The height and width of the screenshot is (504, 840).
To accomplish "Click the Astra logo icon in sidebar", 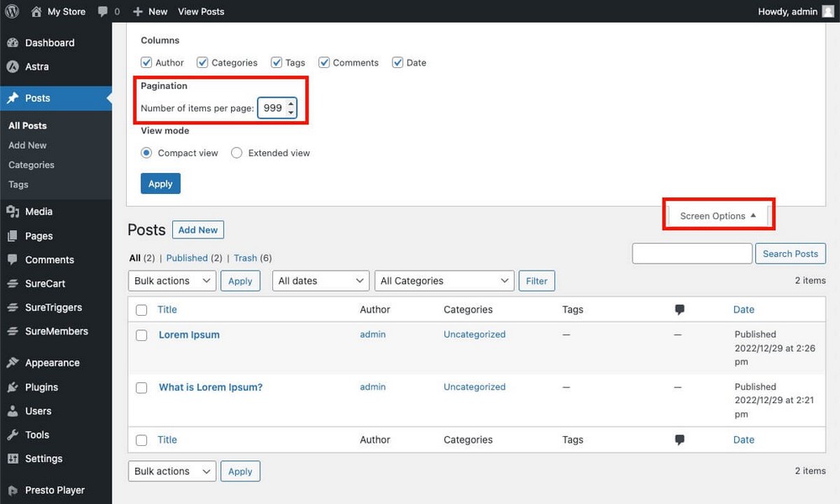I will (x=13, y=66).
